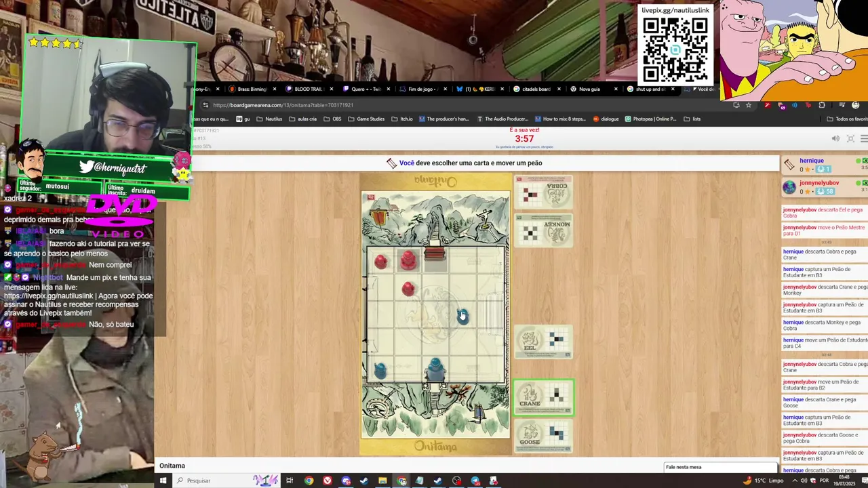Mute game sound with speaker icon
Viewport: 868px width, 488px height.
[x=835, y=138]
